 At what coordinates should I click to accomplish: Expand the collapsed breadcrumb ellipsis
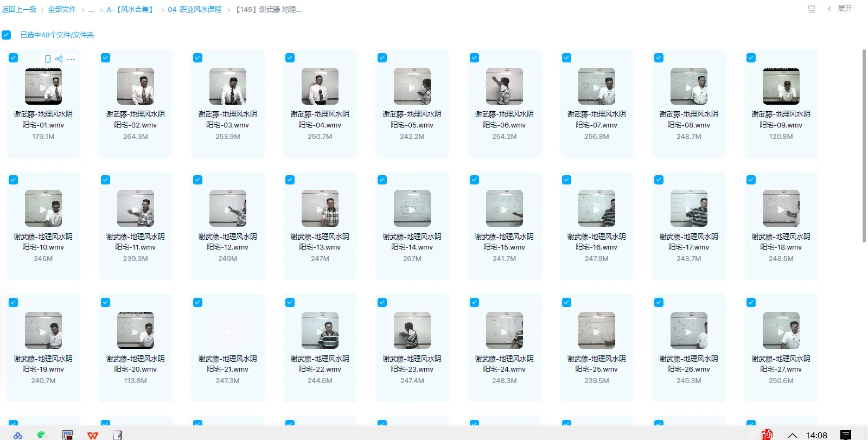91,9
